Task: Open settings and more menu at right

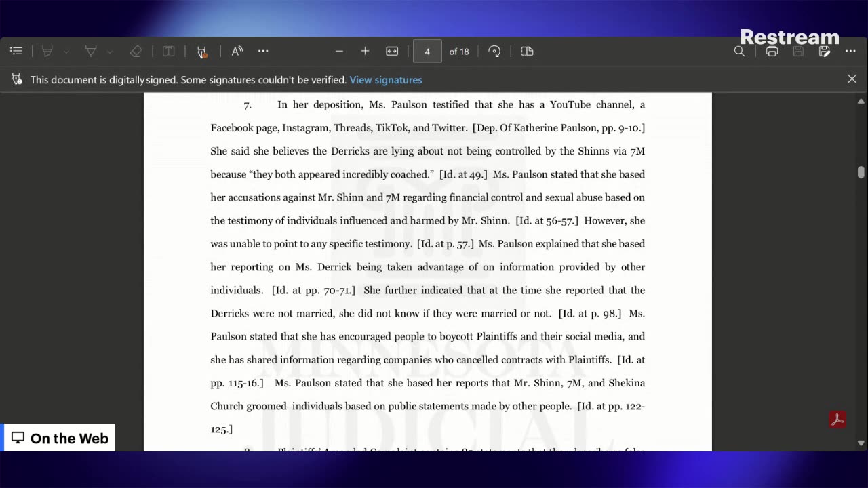Action: (850, 51)
